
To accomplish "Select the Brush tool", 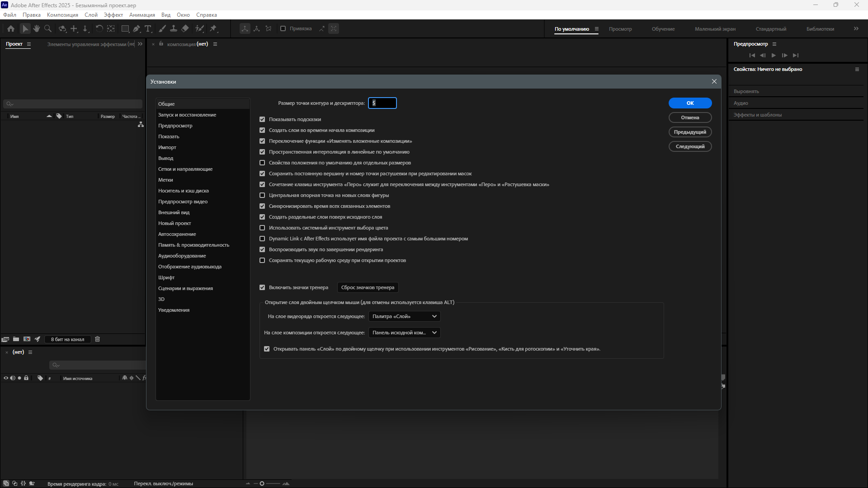I will tap(162, 28).
